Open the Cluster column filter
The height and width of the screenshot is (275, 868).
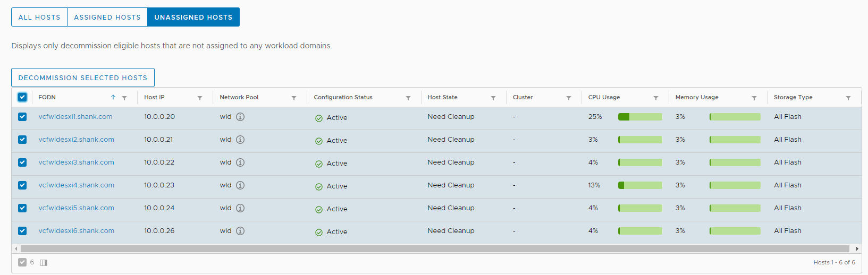coord(569,98)
